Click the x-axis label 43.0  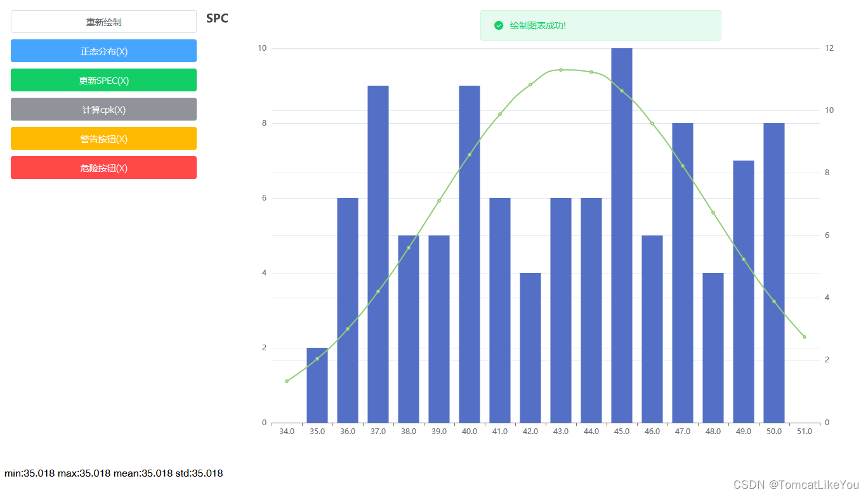(561, 432)
